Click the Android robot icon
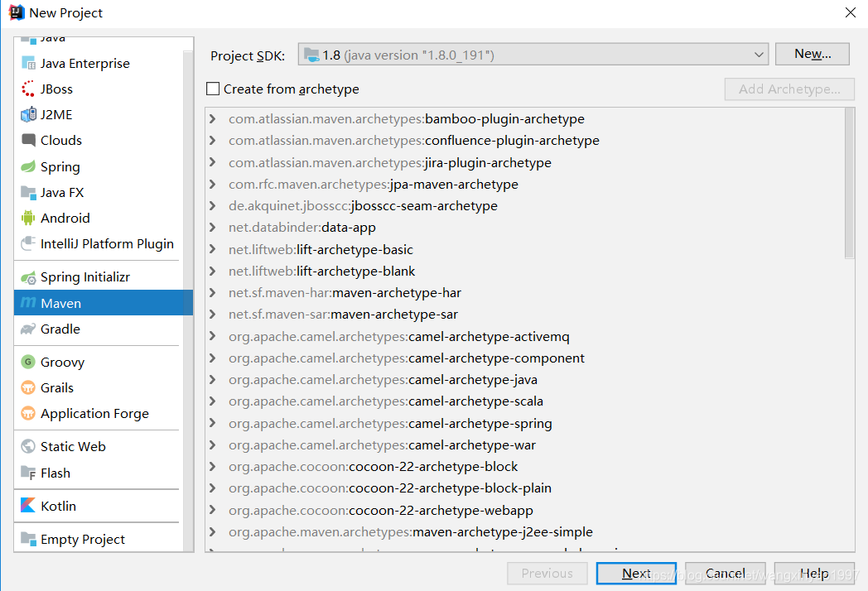868x591 pixels. pyautogui.click(x=28, y=218)
